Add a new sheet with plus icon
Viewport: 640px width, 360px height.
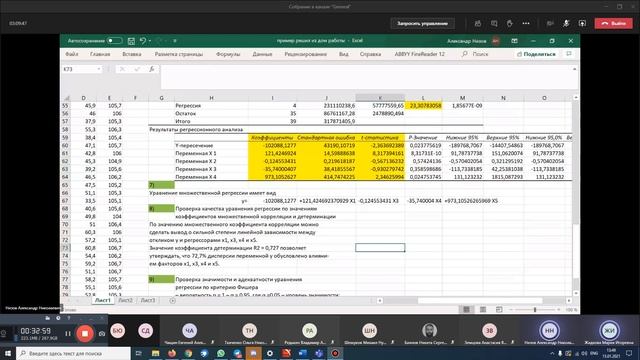[173, 301]
